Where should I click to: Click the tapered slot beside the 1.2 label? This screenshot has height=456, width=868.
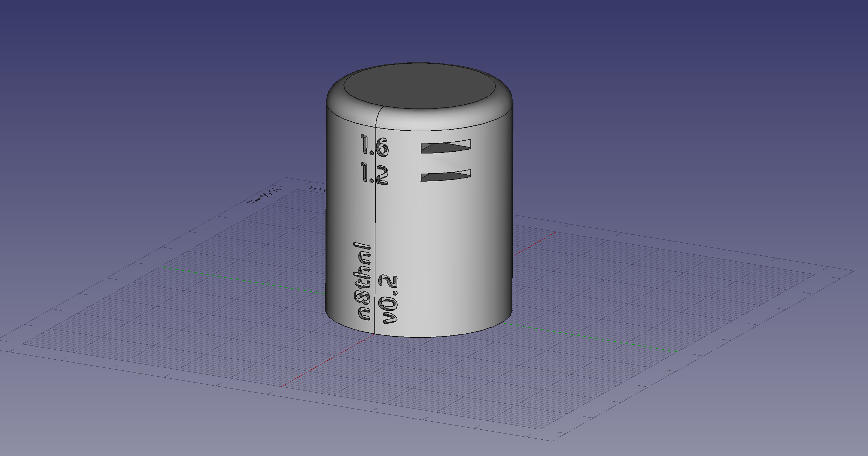pyautogui.click(x=446, y=175)
